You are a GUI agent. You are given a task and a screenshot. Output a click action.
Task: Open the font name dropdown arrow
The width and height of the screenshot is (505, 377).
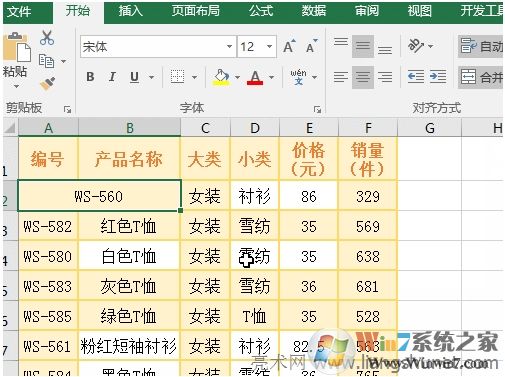229,46
